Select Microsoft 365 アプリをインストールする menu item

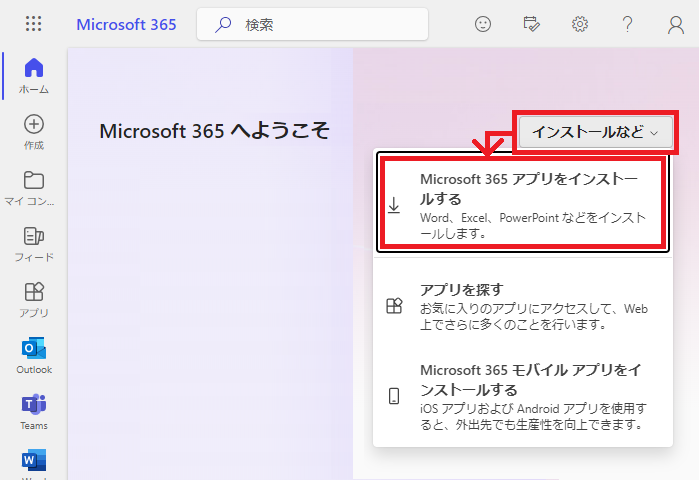[522, 203]
